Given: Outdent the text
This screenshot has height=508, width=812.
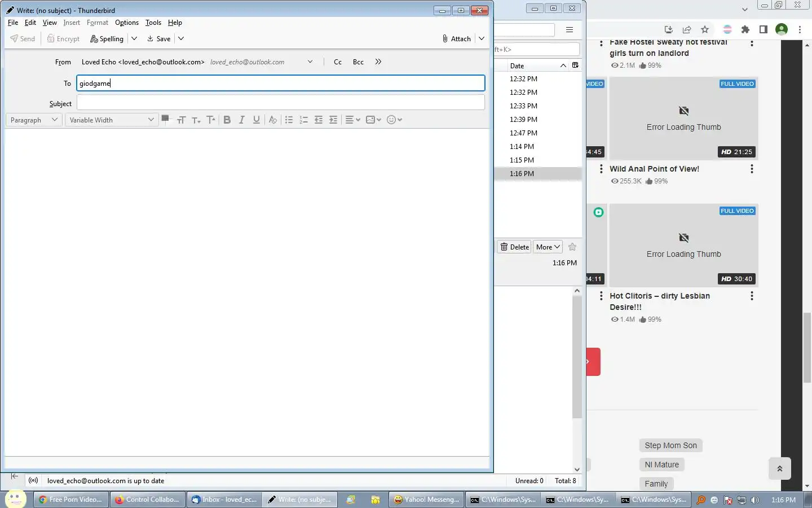Looking at the screenshot, I should point(319,120).
